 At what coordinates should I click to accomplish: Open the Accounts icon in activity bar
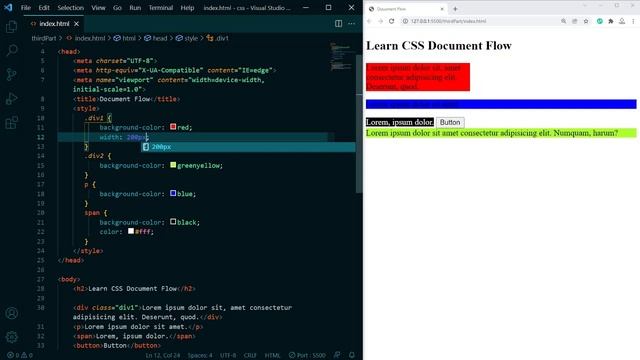11,313
